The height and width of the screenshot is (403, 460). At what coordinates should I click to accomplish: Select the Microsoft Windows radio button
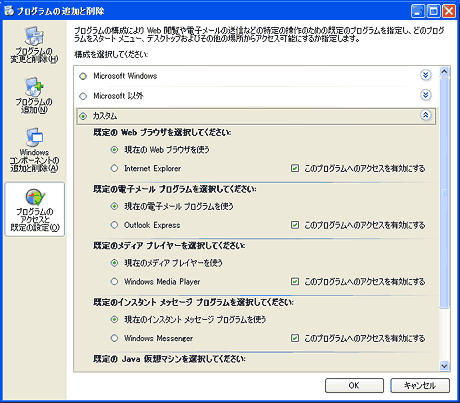[x=83, y=76]
